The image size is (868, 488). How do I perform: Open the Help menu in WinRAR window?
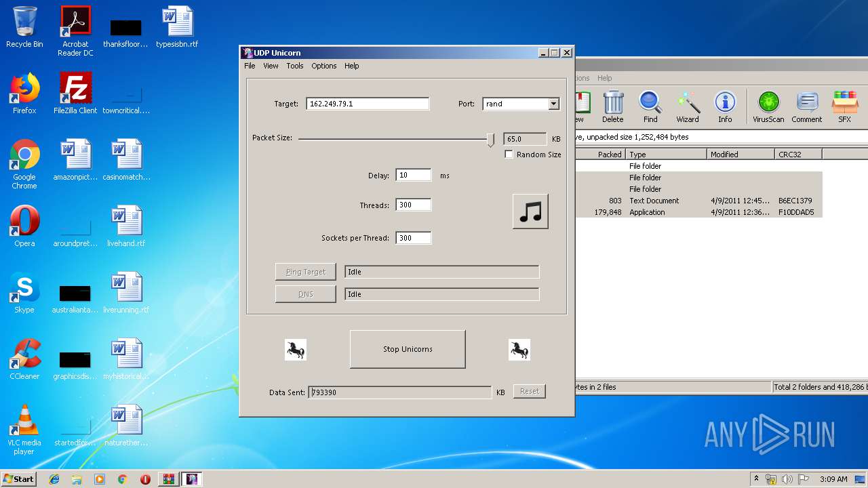coord(604,78)
